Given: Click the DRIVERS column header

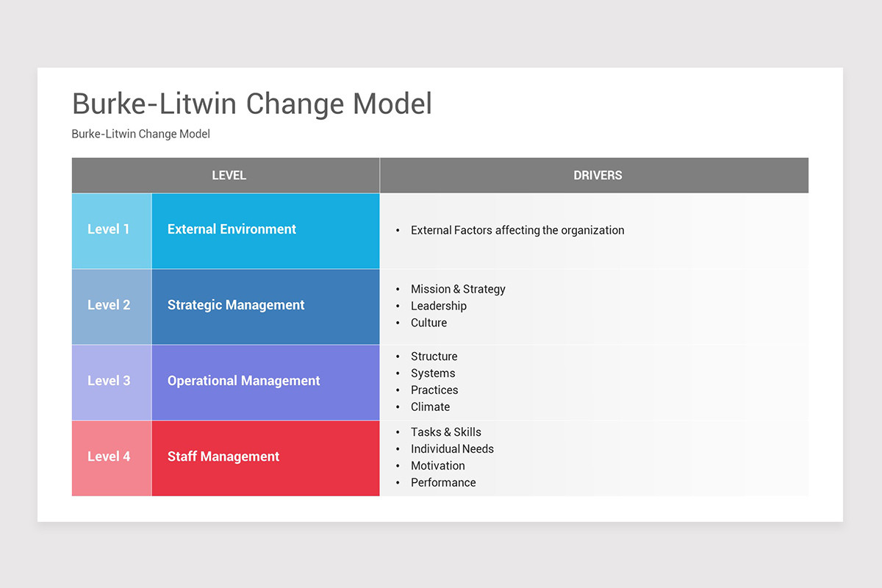Looking at the screenshot, I should [595, 175].
